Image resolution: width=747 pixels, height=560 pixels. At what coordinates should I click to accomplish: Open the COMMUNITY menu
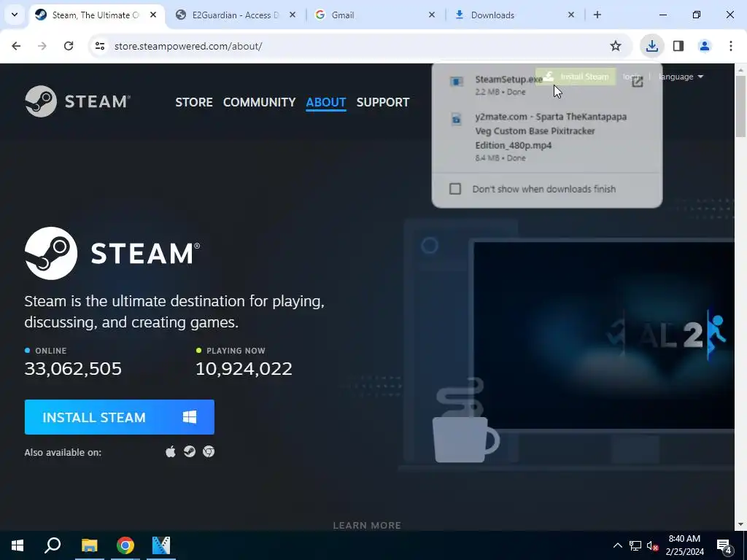click(x=259, y=102)
